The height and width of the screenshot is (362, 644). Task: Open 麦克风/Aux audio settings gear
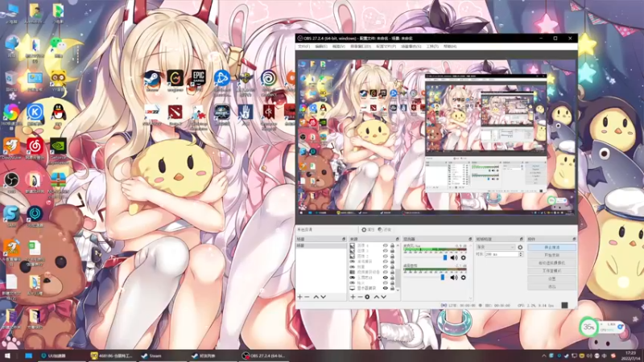464,257
